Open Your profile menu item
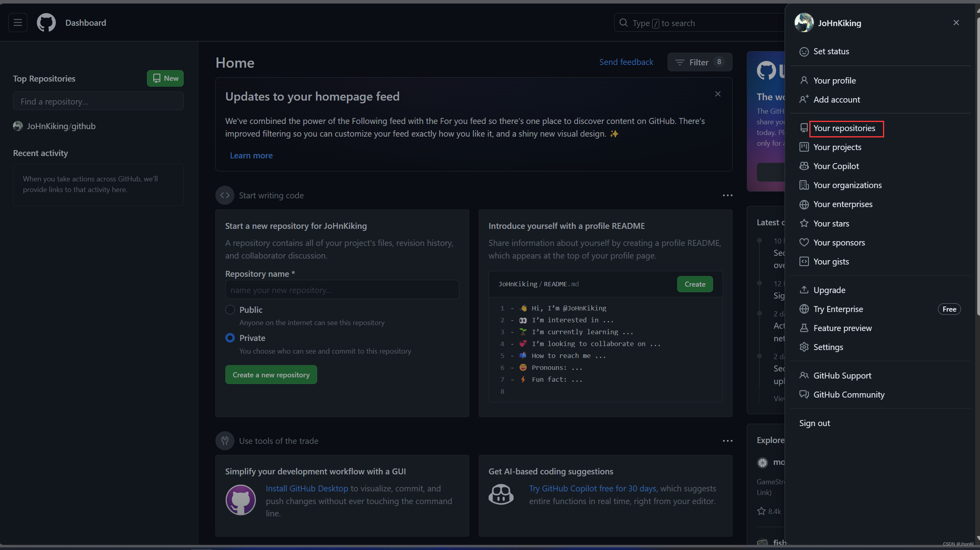Viewport: 980px width, 550px height. click(880, 80)
